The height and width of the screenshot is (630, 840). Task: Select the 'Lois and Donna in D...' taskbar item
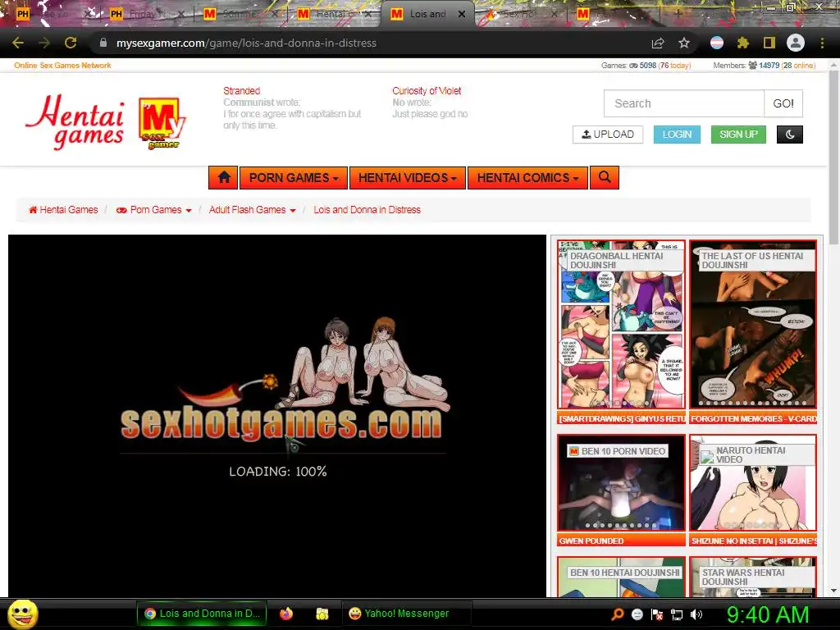tap(202, 614)
